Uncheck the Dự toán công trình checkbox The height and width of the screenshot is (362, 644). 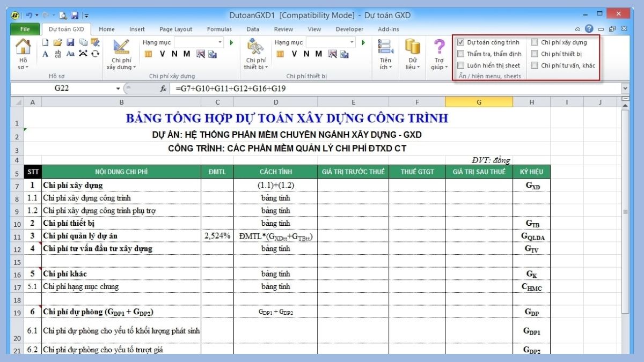pos(461,42)
